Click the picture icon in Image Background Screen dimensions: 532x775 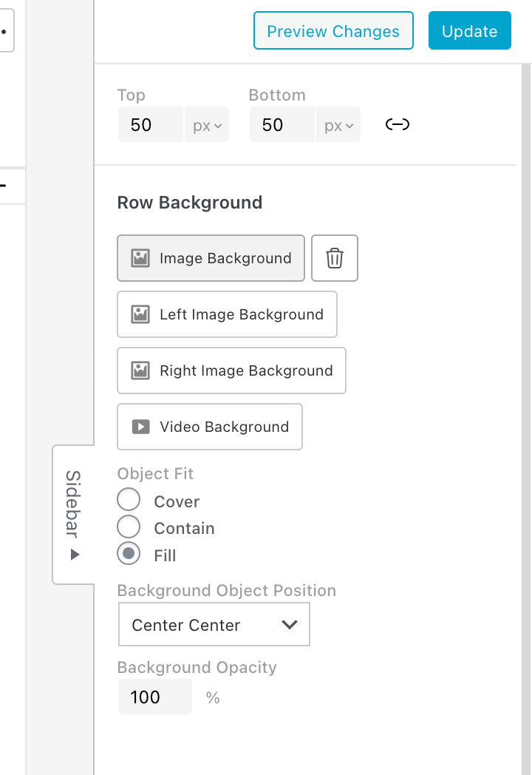pos(140,258)
